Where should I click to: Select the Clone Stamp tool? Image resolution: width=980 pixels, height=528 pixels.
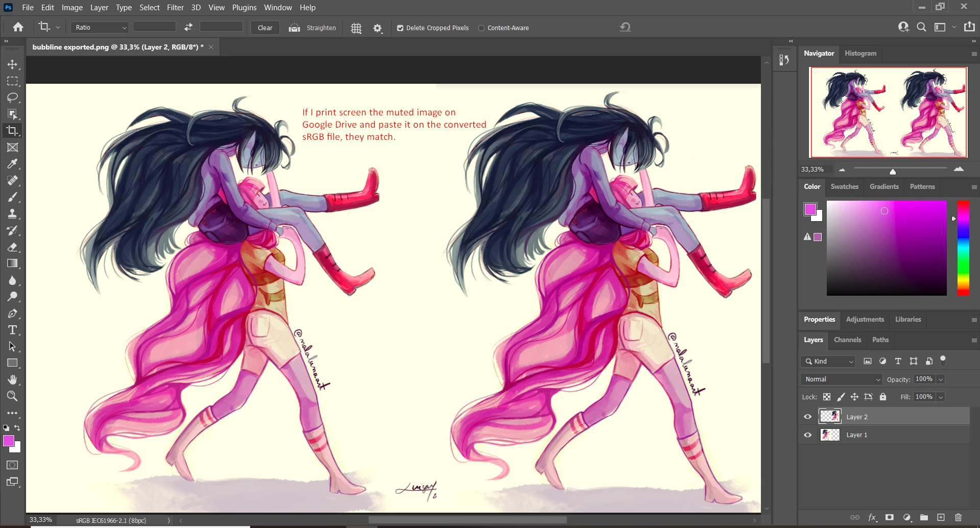pyautogui.click(x=12, y=214)
